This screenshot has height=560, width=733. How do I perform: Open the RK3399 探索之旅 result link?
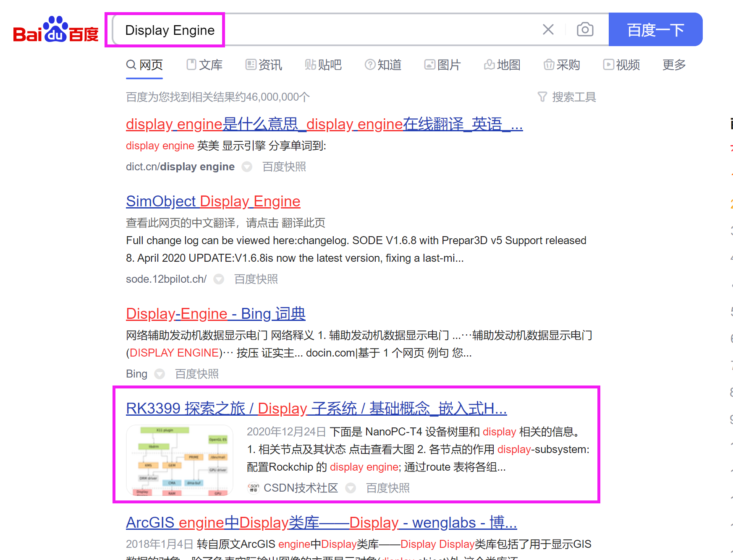click(317, 409)
